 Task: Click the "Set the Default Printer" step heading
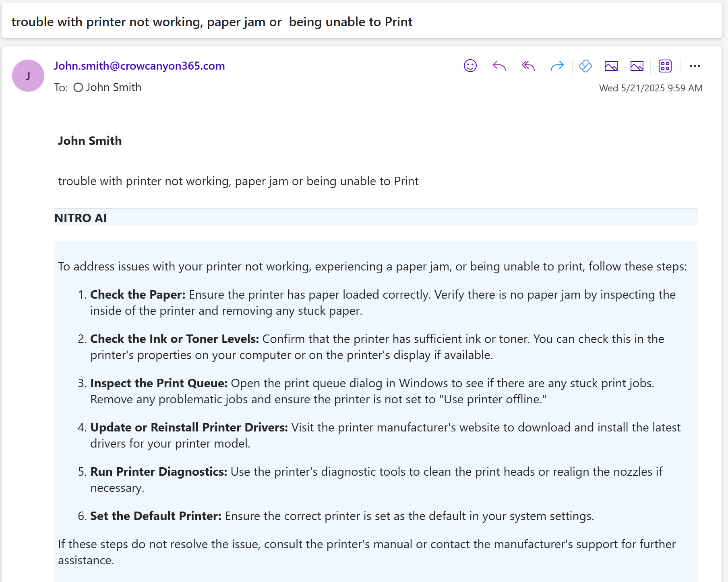(x=155, y=516)
